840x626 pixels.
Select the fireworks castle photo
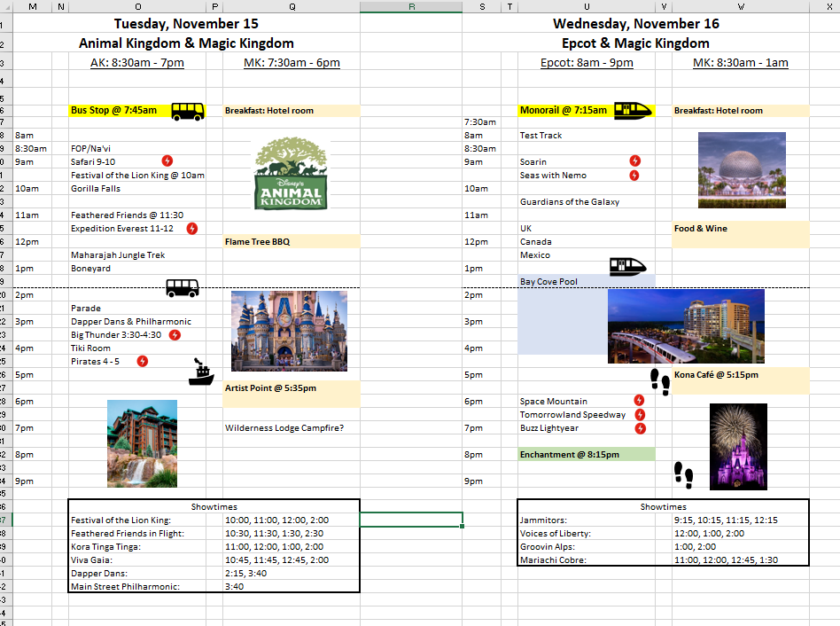738,446
